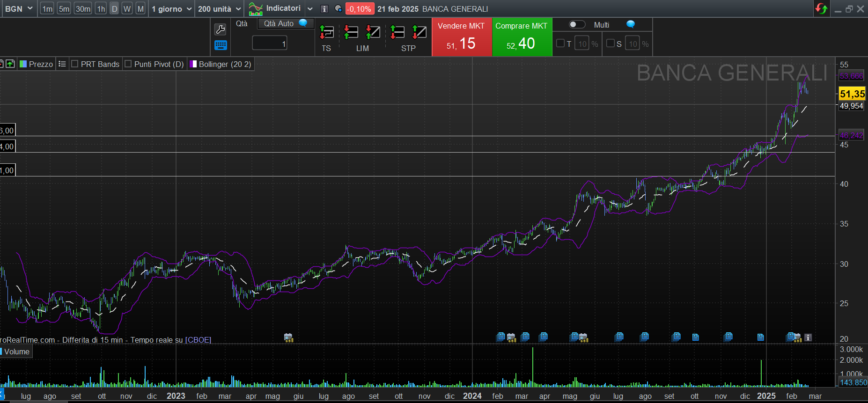Click the blue scroll-left arrow at the bottom-left corner

2,394
